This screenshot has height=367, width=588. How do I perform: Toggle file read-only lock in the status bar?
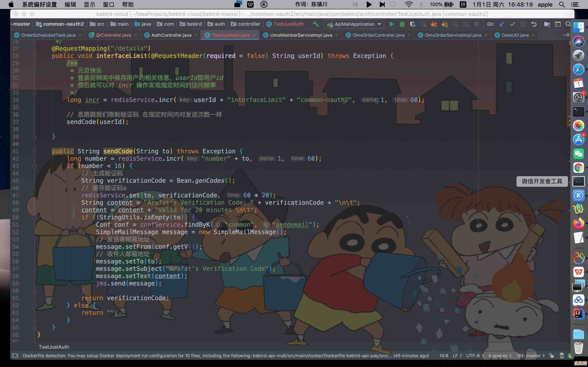[551, 356]
